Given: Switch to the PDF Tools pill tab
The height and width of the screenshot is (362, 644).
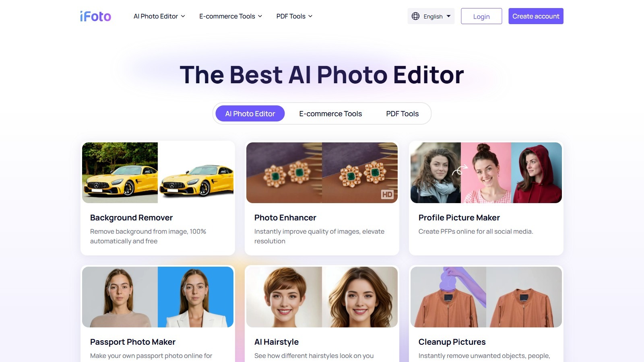Looking at the screenshot, I should pos(402,113).
